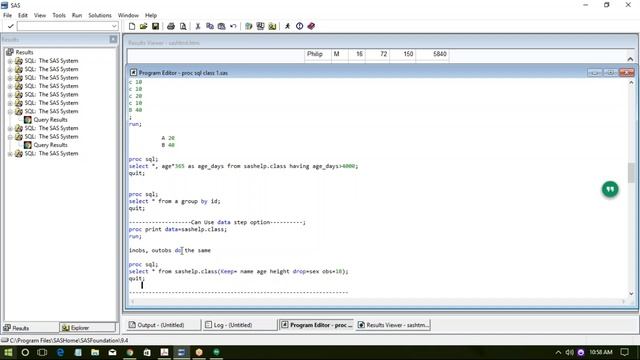Click inside the command input box
This screenshot has width=640, height=360.
64,26
